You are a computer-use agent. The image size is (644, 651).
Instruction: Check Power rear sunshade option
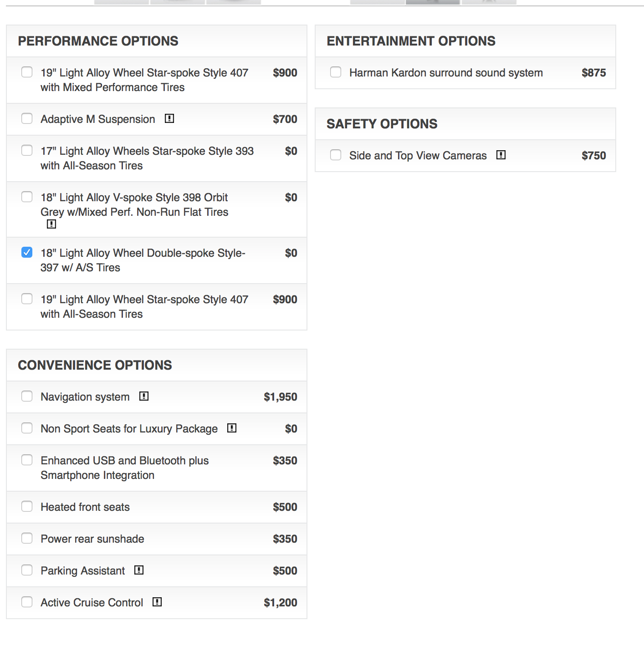coord(27,538)
